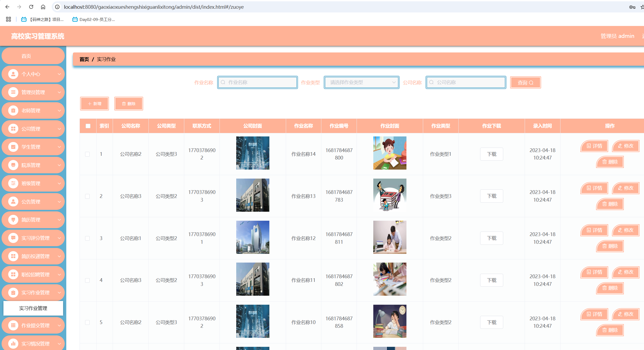Check the box for row 5 作业名称10
The height and width of the screenshot is (350, 644).
[x=87, y=322]
